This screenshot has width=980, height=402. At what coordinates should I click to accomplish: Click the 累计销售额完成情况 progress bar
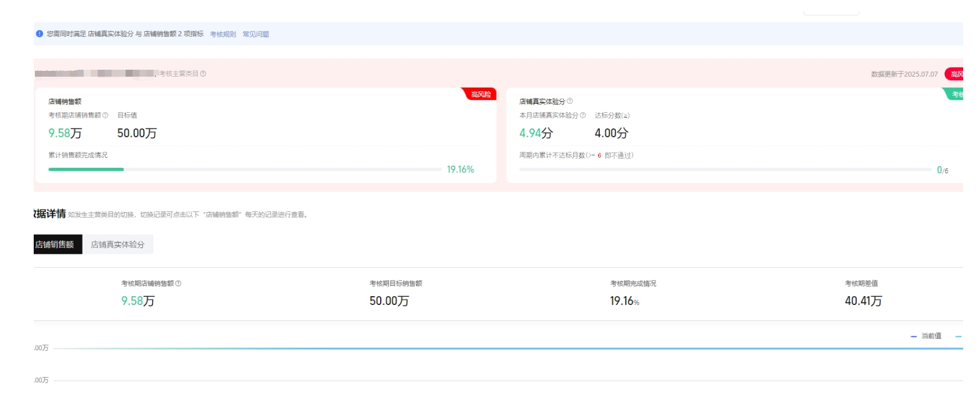(x=244, y=170)
